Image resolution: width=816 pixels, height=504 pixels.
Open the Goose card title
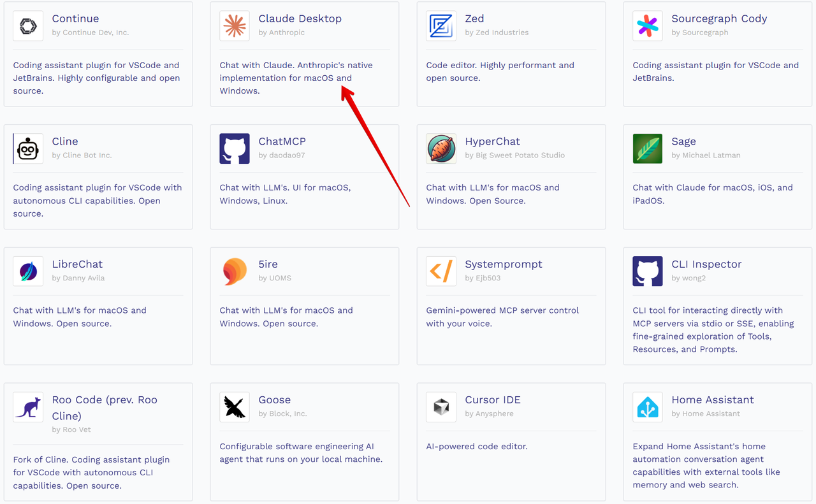pyautogui.click(x=275, y=400)
